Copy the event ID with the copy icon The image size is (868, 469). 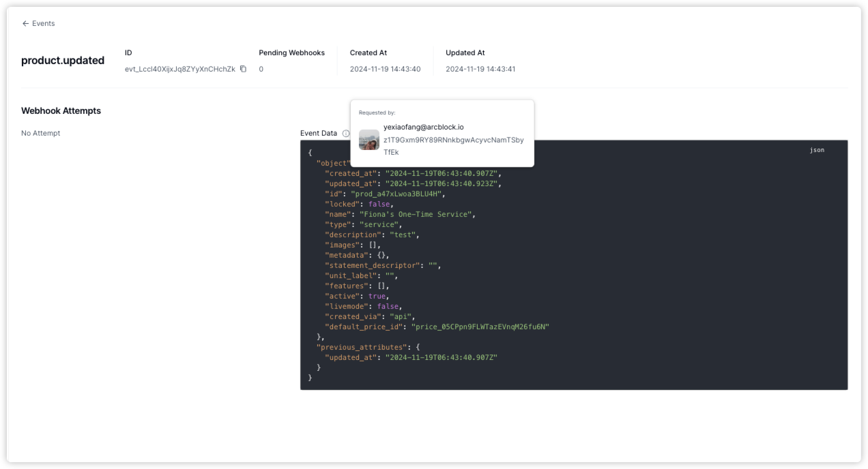(243, 69)
